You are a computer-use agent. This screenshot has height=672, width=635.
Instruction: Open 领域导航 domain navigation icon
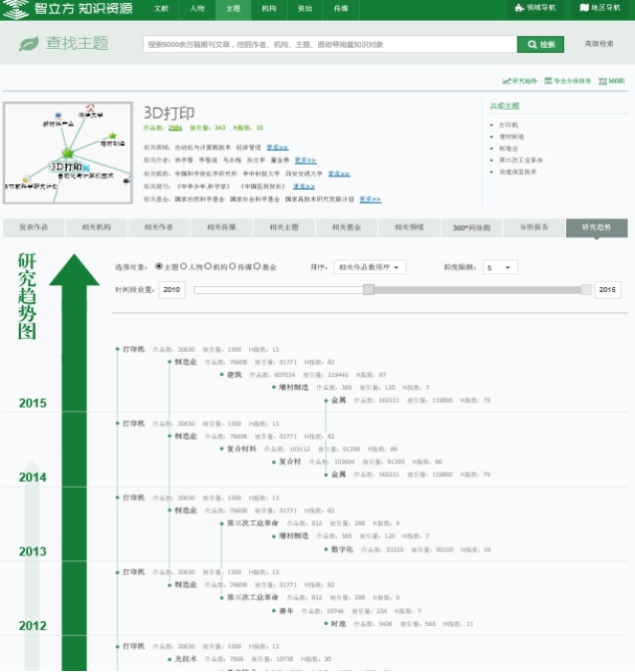point(516,8)
